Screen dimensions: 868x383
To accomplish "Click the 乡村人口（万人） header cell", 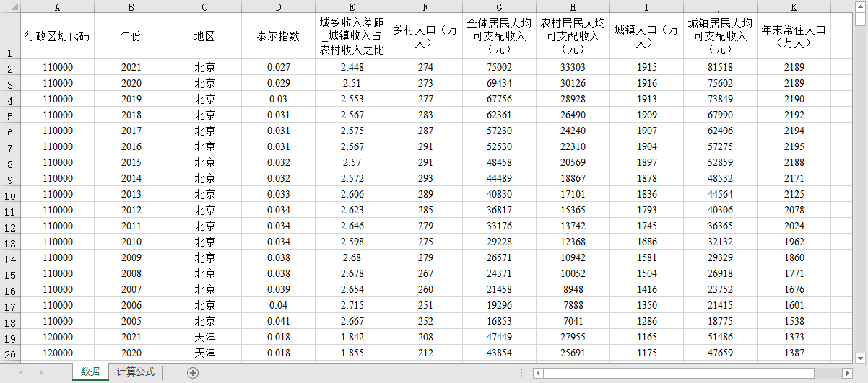I will [425, 36].
